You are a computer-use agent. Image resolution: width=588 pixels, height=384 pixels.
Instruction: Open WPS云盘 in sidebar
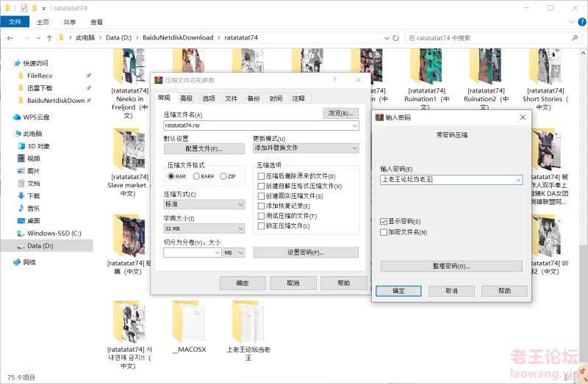tap(36, 117)
